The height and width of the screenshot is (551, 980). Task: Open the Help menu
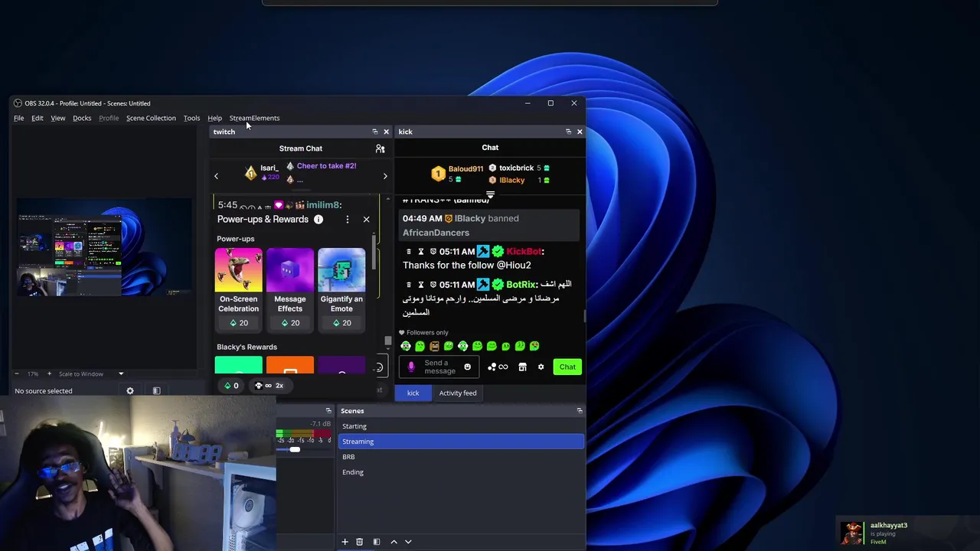(214, 118)
